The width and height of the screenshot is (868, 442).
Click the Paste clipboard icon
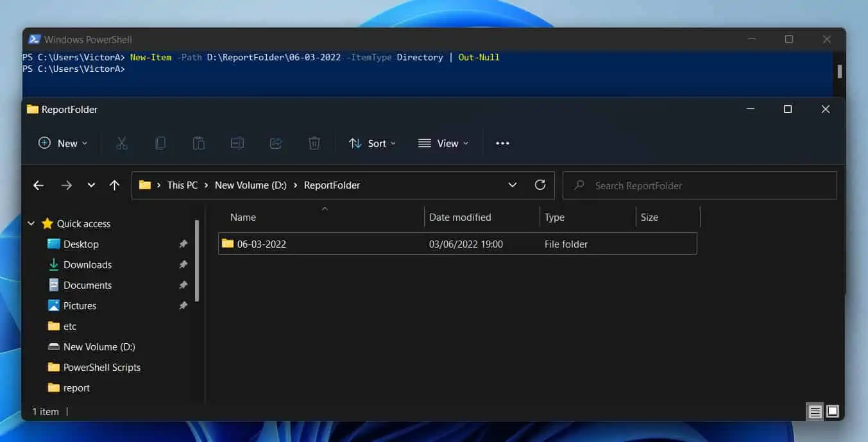pos(199,143)
